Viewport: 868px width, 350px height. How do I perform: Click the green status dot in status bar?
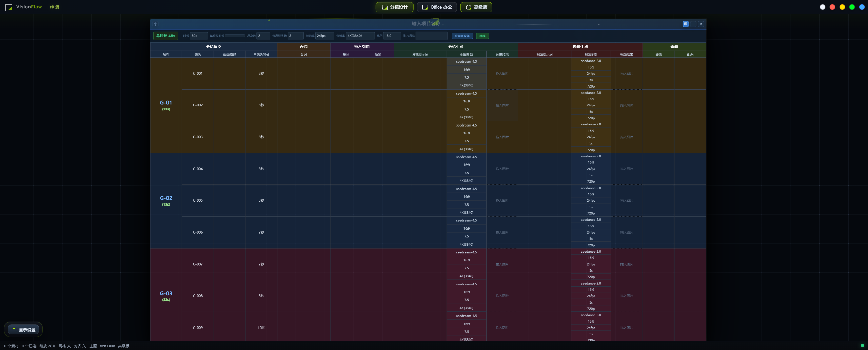[862, 346]
